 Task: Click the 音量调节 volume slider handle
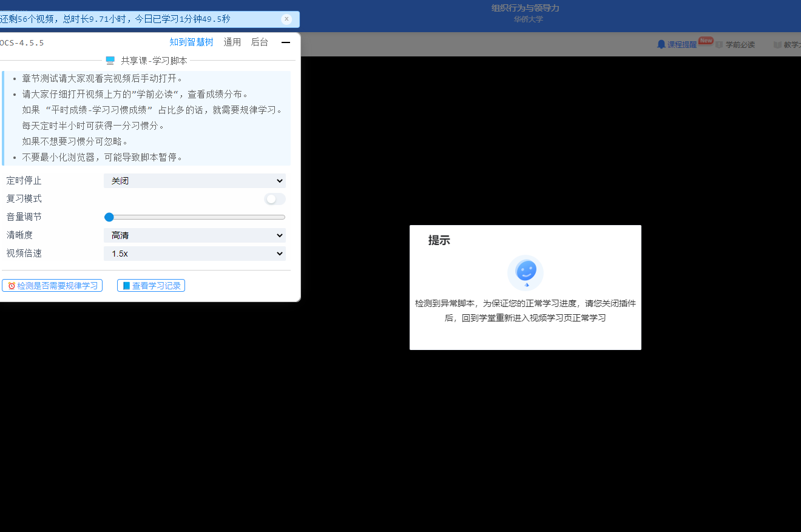coord(109,217)
